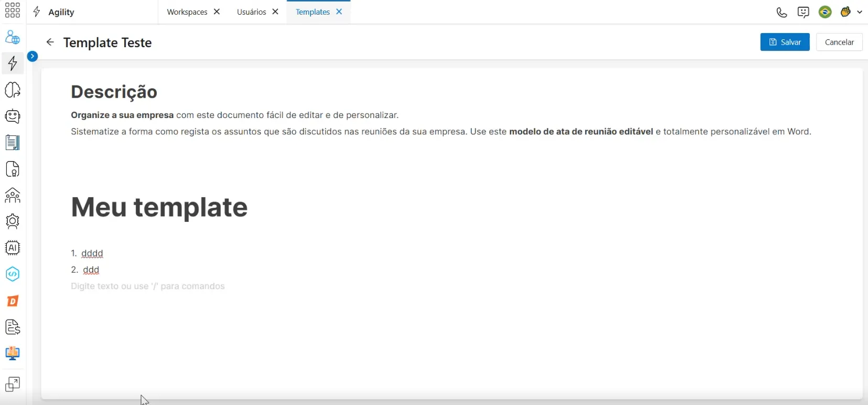The image size is (868, 405).
Task: Click the user avatar hand icon
Action: (x=845, y=12)
